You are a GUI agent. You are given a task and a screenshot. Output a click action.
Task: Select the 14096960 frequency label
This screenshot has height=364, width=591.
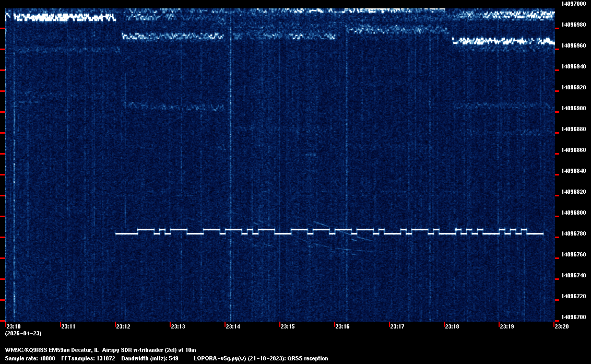(574, 46)
